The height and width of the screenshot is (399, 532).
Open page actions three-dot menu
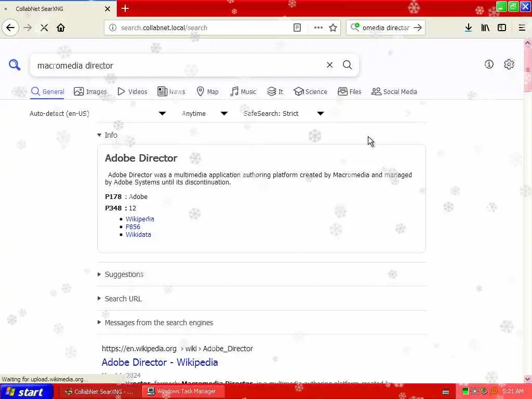pyautogui.click(x=318, y=28)
